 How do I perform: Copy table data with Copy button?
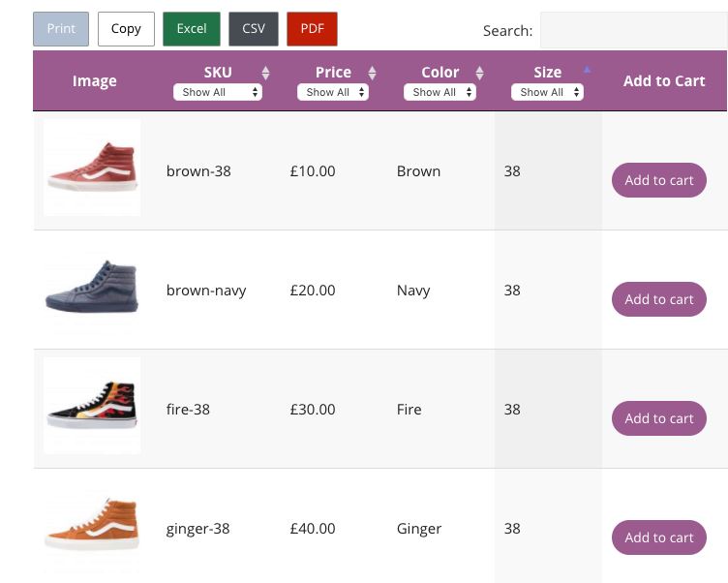(x=126, y=29)
